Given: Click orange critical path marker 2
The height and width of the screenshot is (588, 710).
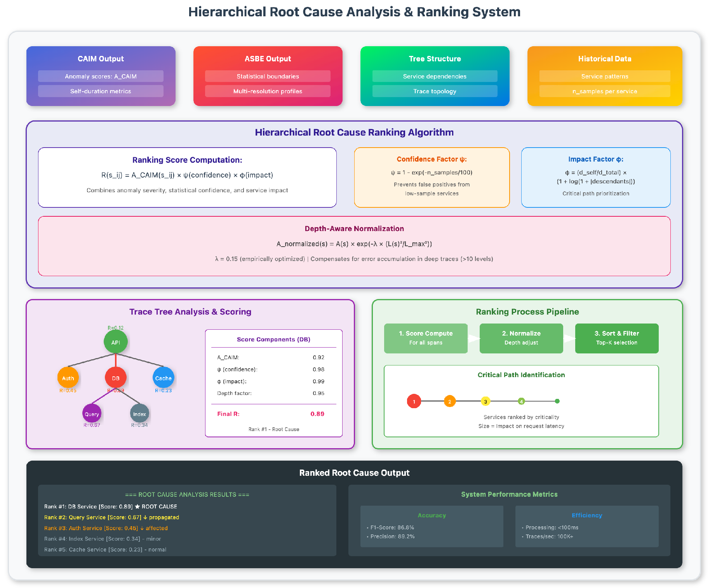Looking at the screenshot, I should pos(449,401).
